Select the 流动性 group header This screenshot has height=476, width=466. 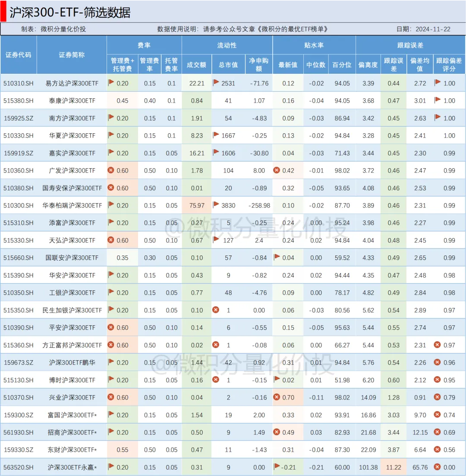tap(227, 45)
